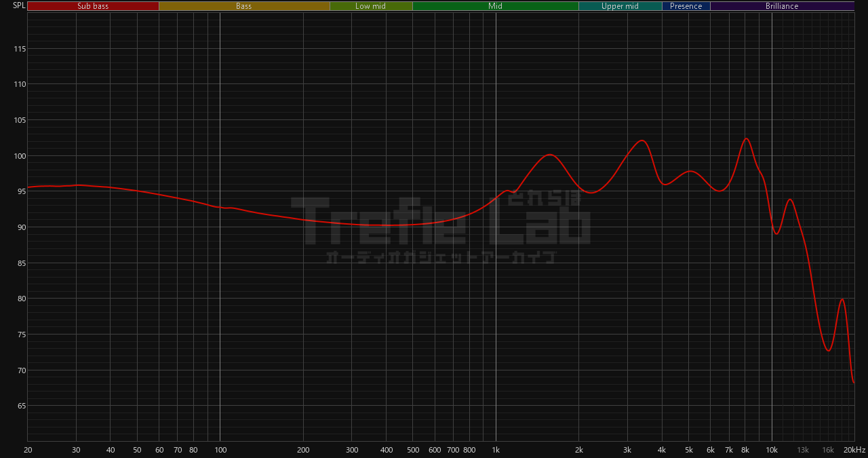Click the Japanese subtitle under the watermark
The image size is (868, 458).
(x=441, y=257)
